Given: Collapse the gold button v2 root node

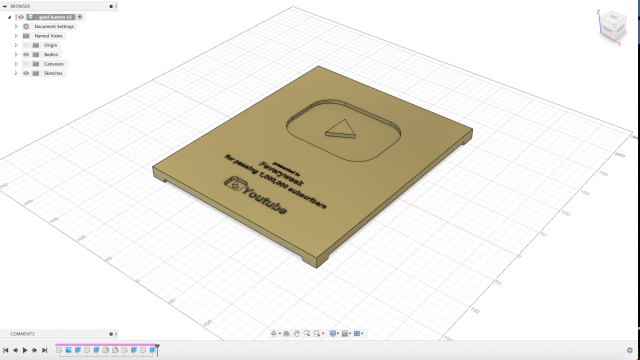Looking at the screenshot, I should coord(9,17).
